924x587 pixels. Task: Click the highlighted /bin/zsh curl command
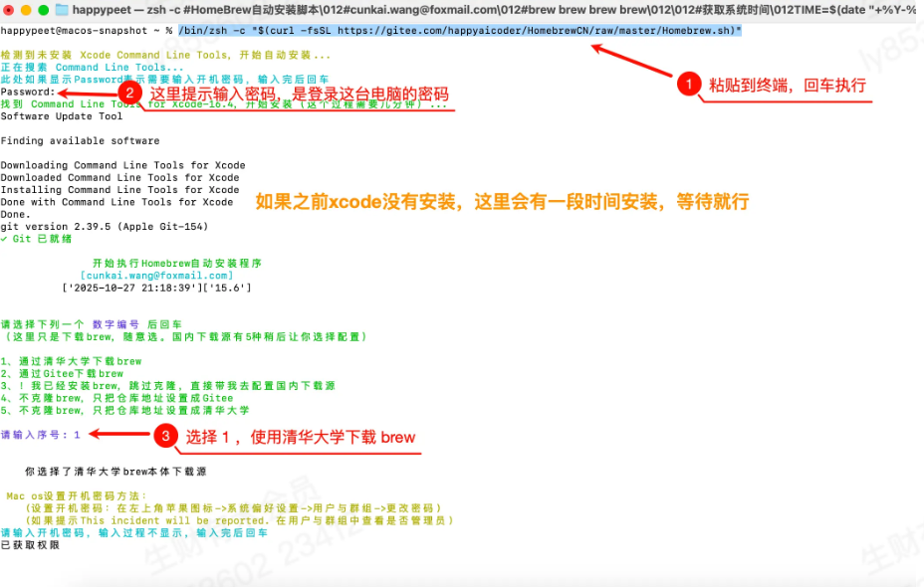[460, 31]
